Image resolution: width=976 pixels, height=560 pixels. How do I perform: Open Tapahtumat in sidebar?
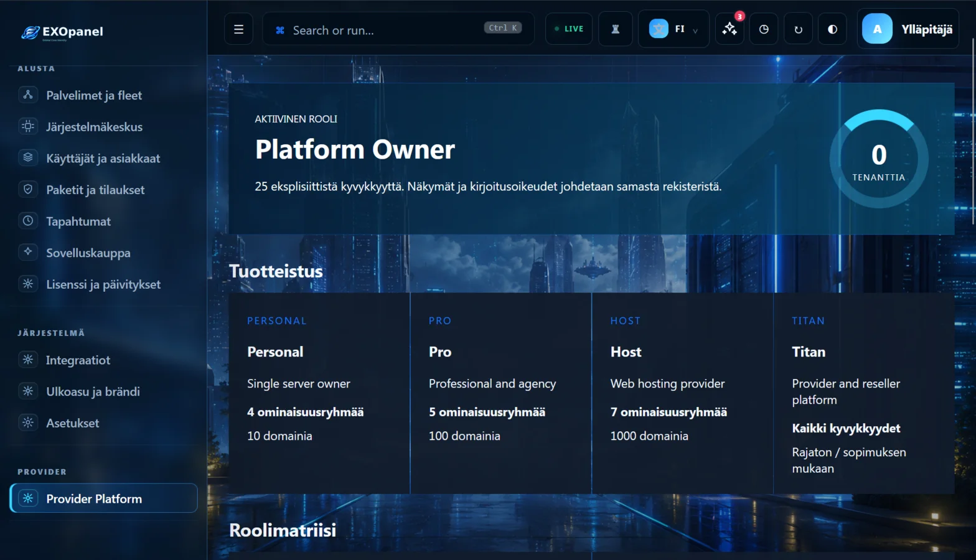103,221
